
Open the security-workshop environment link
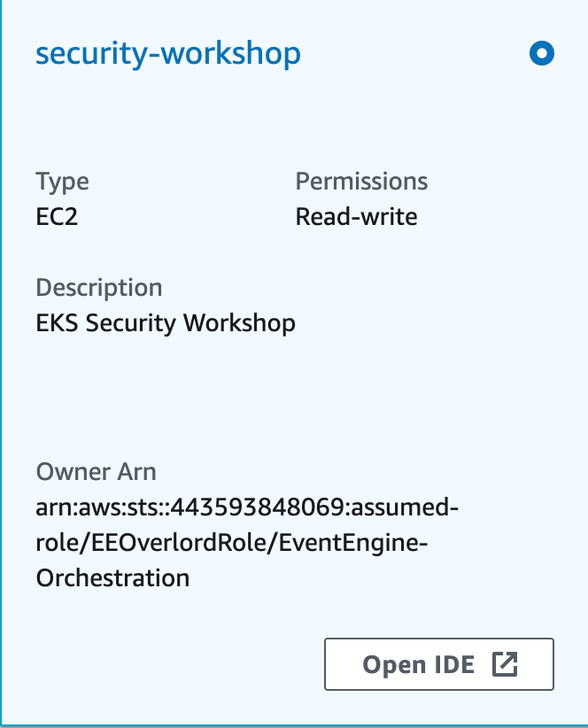(x=168, y=54)
